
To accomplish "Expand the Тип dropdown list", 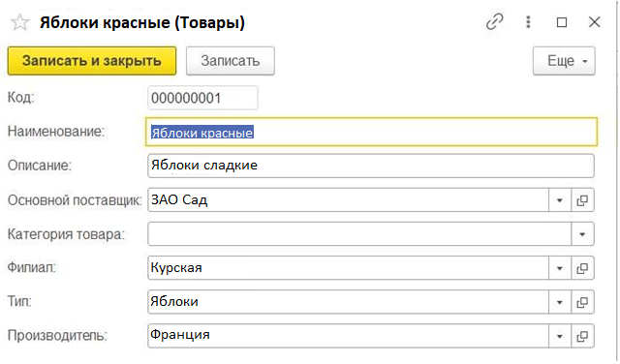I will coord(560,302).
